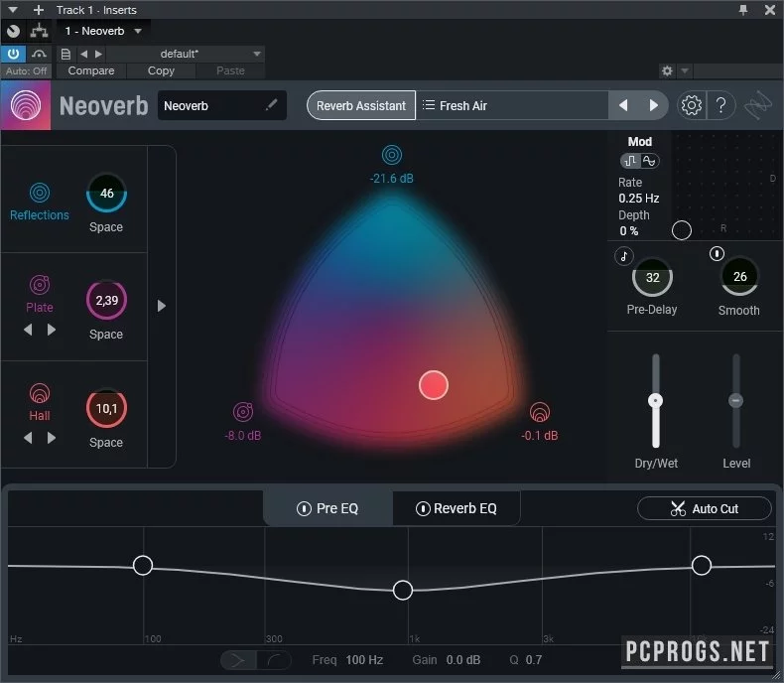Click the Auto Cut scissors button
Screen dimensions: 784x683
tap(704, 508)
